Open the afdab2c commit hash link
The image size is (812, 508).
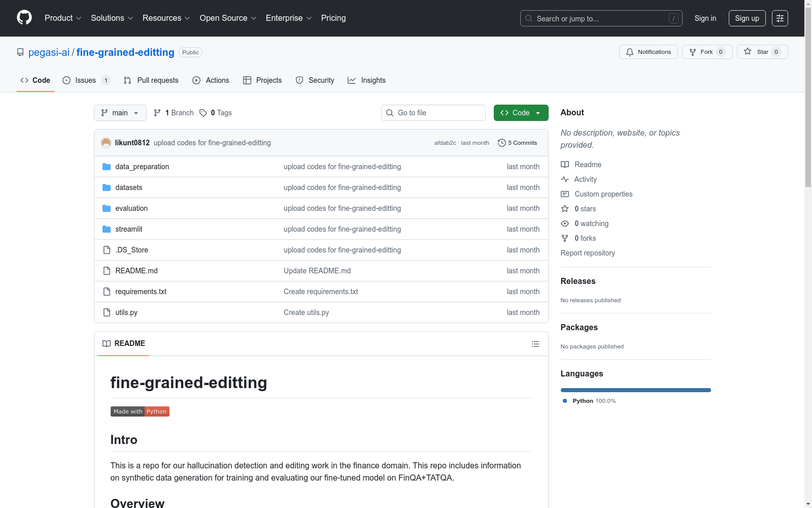click(x=445, y=143)
